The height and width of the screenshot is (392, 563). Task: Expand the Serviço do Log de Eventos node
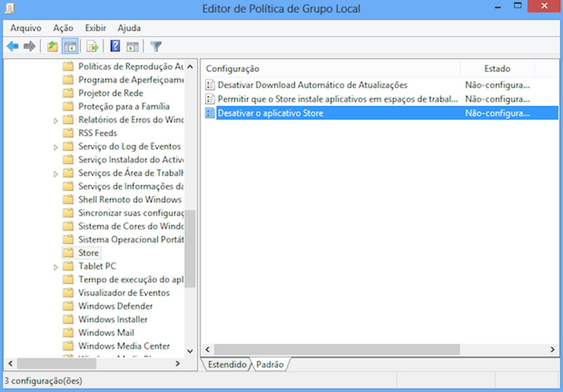[55, 146]
